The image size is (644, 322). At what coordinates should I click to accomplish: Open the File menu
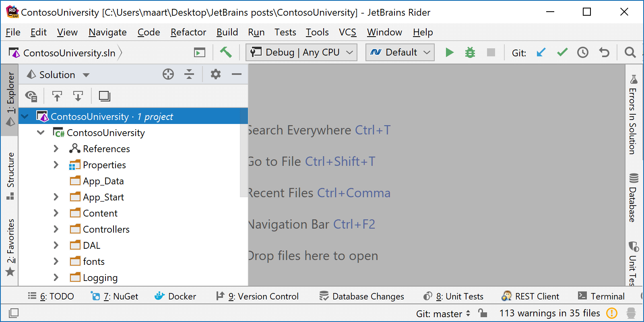(13, 32)
